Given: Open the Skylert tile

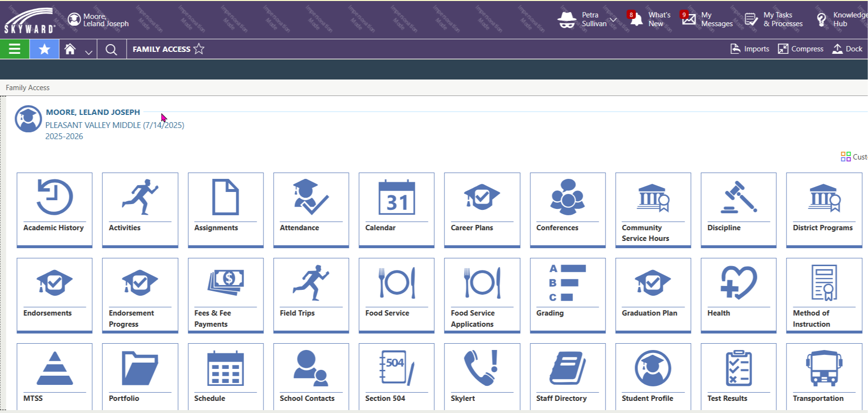Looking at the screenshot, I should 482,377.
